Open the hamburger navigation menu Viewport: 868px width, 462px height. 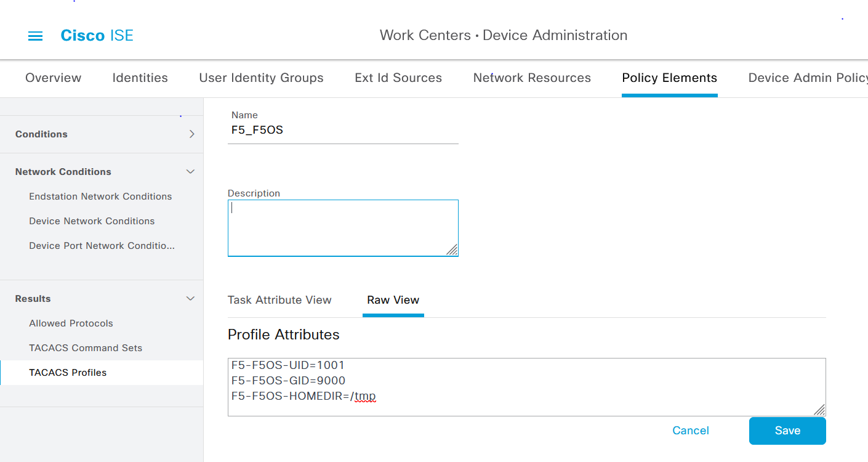coord(36,36)
